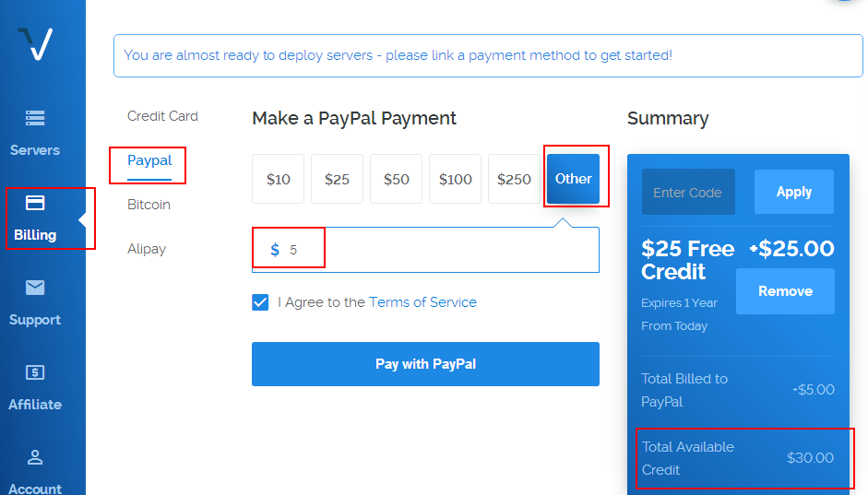Switch to the Credit Card tab
Image resolution: width=868 pixels, height=495 pixels.
pyautogui.click(x=162, y=116)
